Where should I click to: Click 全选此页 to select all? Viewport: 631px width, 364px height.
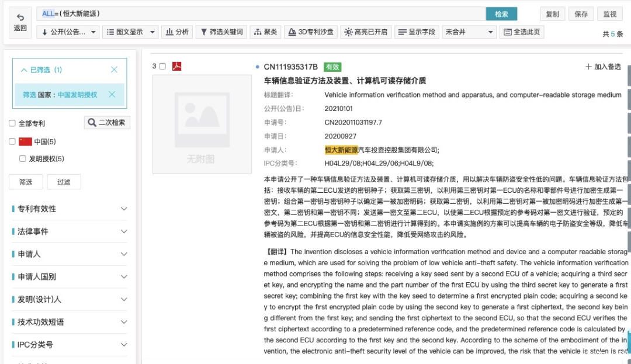pyautogui.click(x=522, y=32)
